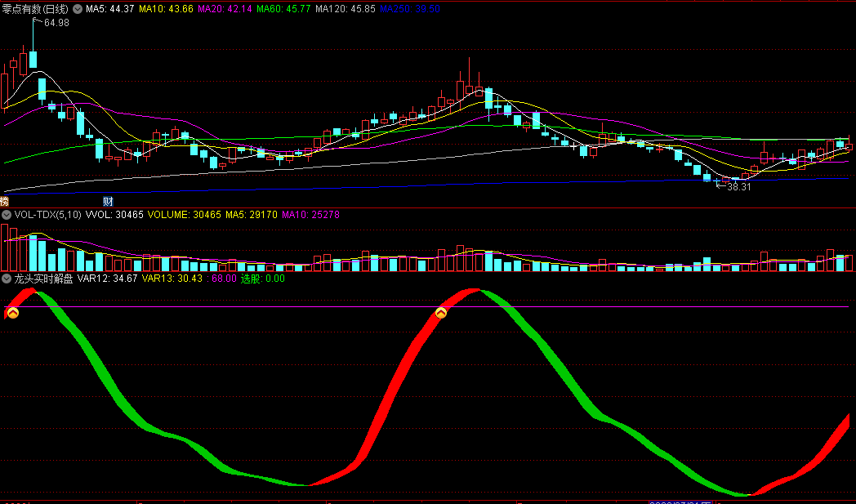Click the volume MA5: 29170 label
This screenshot has width=856, height=504.
tap(251, 215)
